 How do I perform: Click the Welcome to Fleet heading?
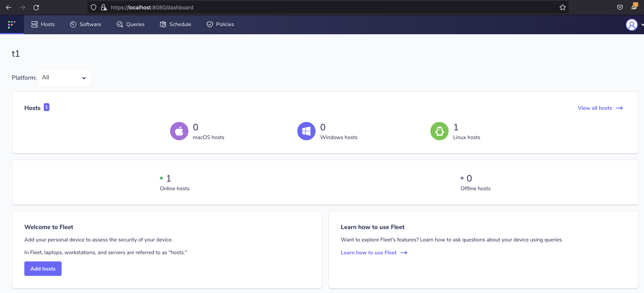49,227
